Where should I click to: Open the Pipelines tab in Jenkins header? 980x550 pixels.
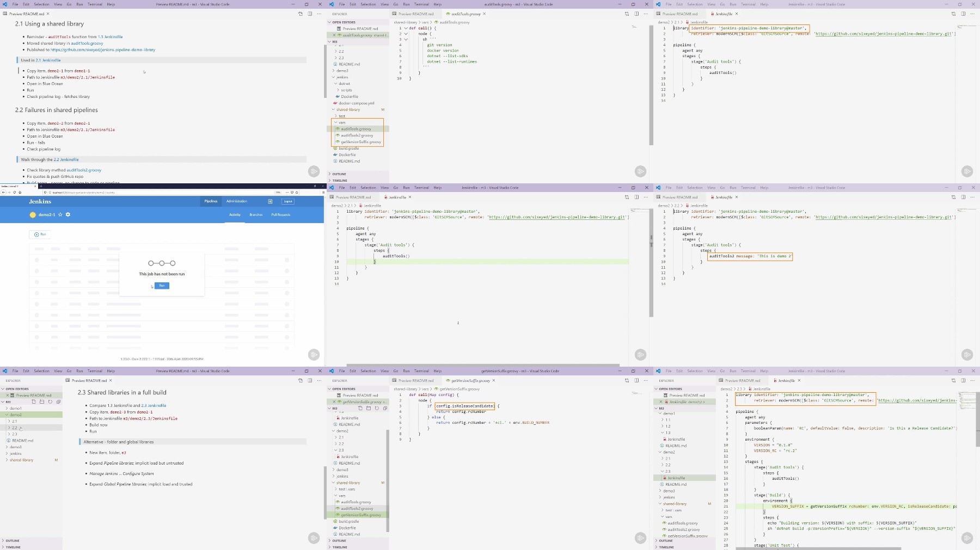pos(211,201)
